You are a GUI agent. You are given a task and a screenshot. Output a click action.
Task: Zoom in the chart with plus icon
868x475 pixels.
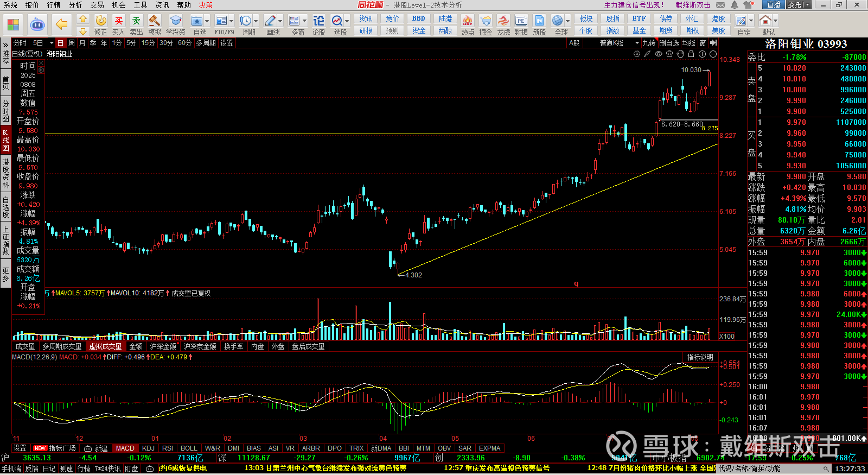click(x=702, y=54)
